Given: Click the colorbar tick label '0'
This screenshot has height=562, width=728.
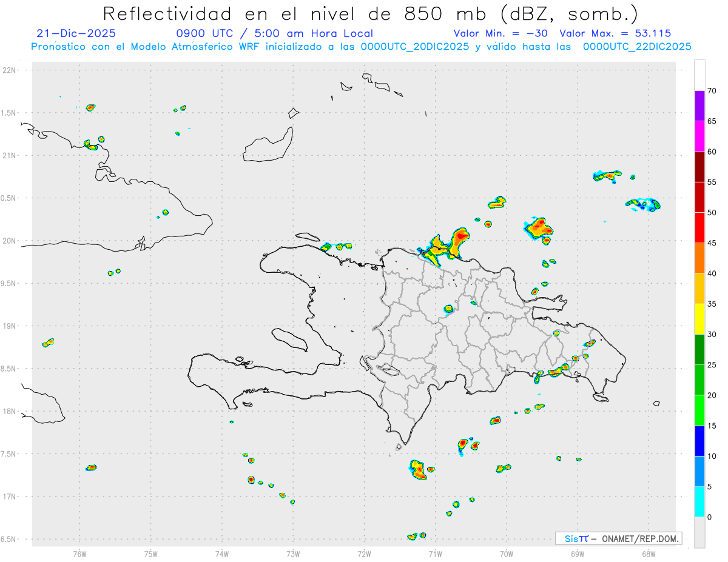Looking at the screenshot, I should [x=709, y=517].
